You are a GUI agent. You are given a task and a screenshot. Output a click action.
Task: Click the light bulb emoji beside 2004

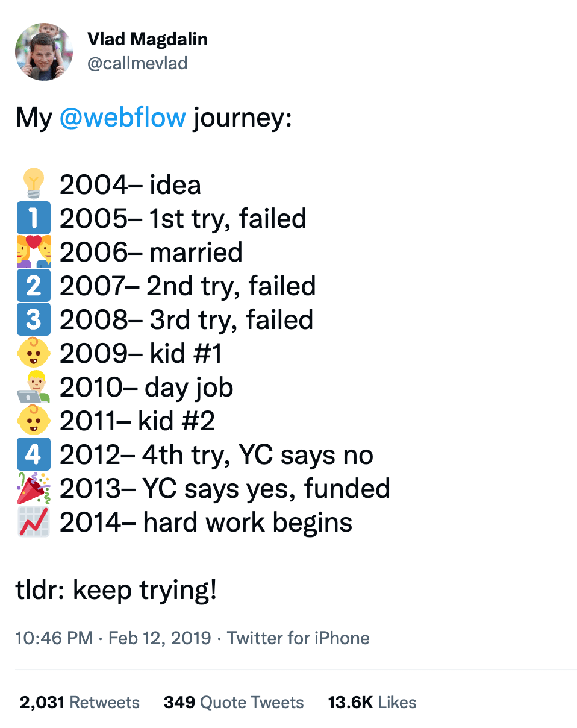[34, 184]
